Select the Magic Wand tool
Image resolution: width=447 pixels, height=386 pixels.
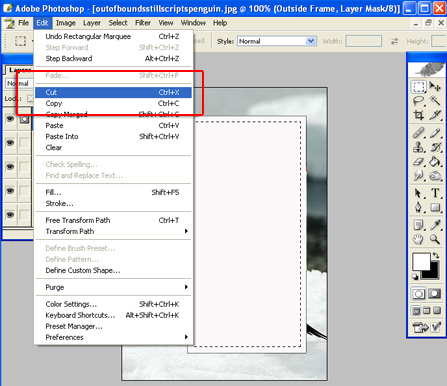pyautogui.click(x=435, y=101)
